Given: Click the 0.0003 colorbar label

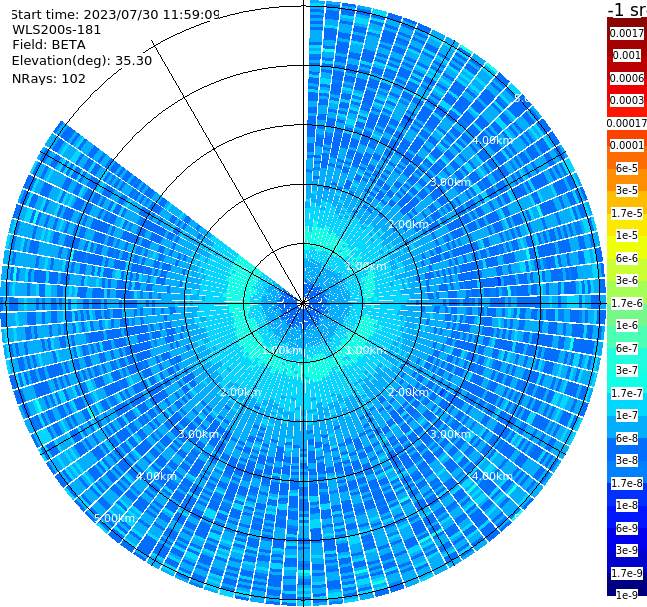Looking at the screenshot, I should [627, 100].
